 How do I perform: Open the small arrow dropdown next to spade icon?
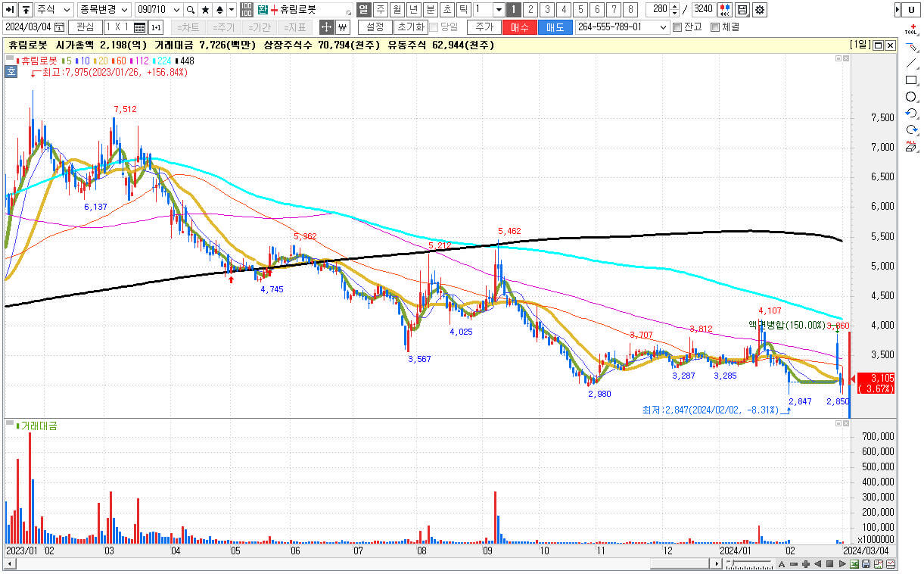pos(231,10)
